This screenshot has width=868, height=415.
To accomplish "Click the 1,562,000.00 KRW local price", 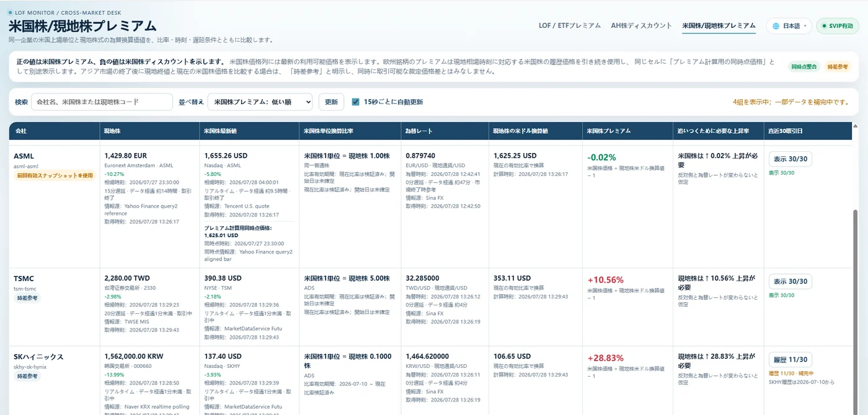I will click(x=133, y=357).
